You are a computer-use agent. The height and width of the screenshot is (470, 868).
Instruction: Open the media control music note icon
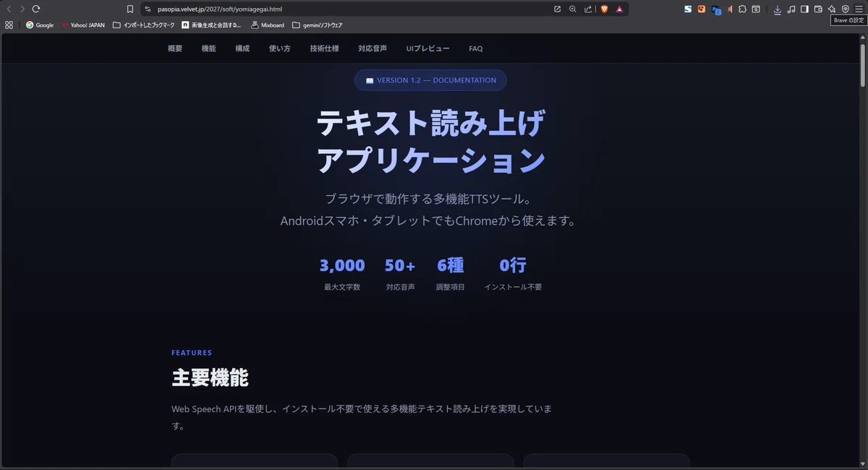[x=791, y=9]
